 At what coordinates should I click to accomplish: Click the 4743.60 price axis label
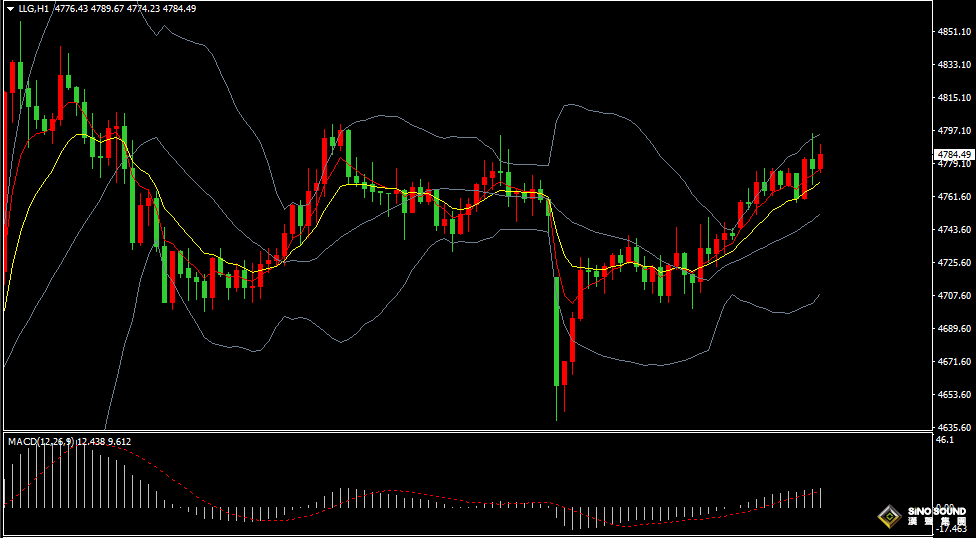[954, 230]
